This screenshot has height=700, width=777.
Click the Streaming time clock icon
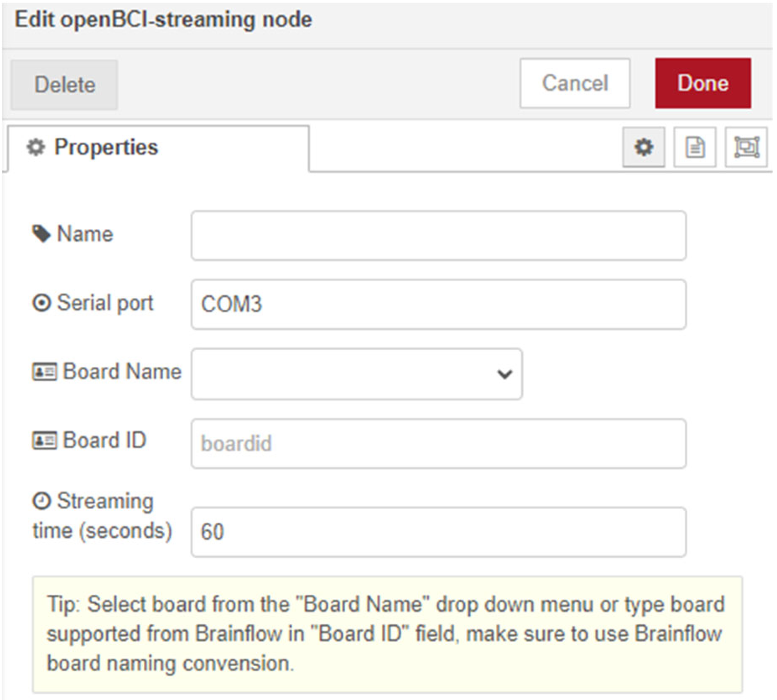(x=41, y=501)
